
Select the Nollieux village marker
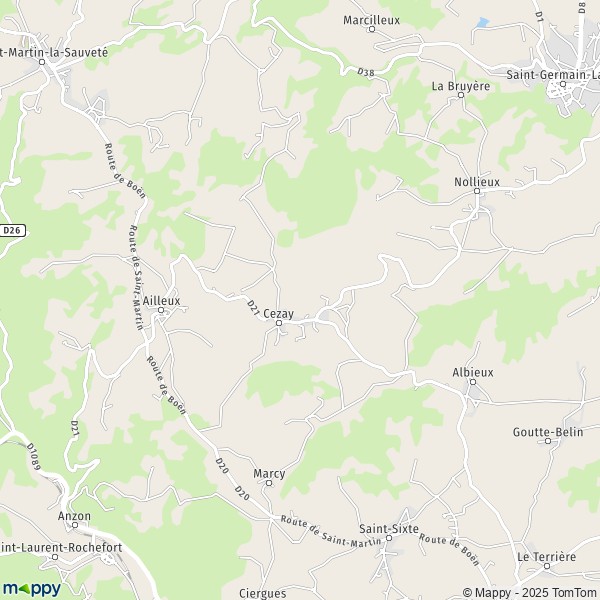point(477,191)
